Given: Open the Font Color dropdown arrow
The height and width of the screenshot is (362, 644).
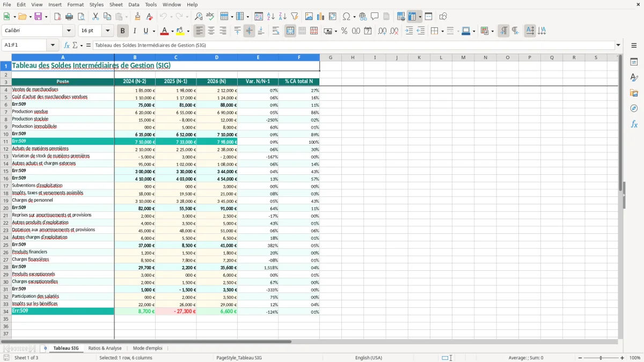Looking at the screenshot, I should coord(172,31).
